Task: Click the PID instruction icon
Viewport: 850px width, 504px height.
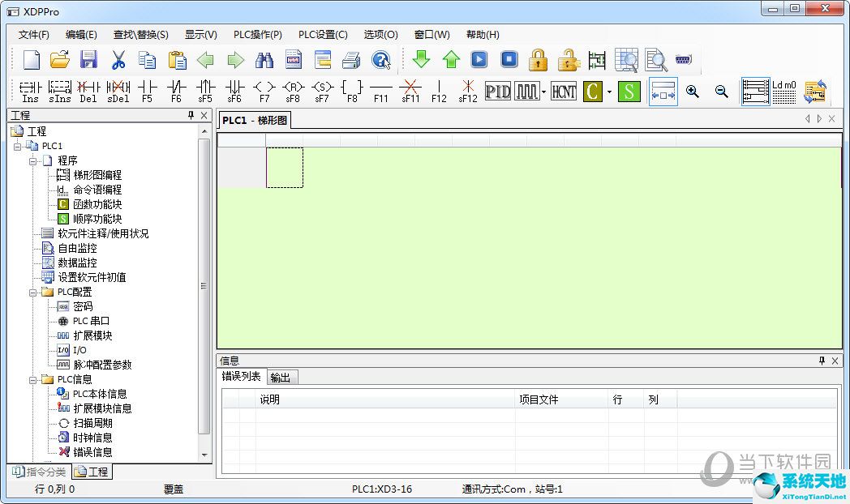Action: coord(498,91)
